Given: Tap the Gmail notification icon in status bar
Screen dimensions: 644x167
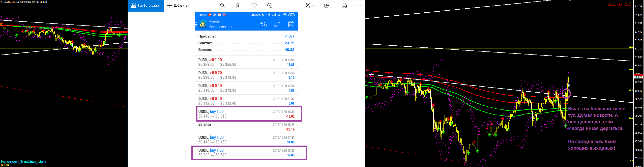Looking at the screenshot, I should point(210,15).
